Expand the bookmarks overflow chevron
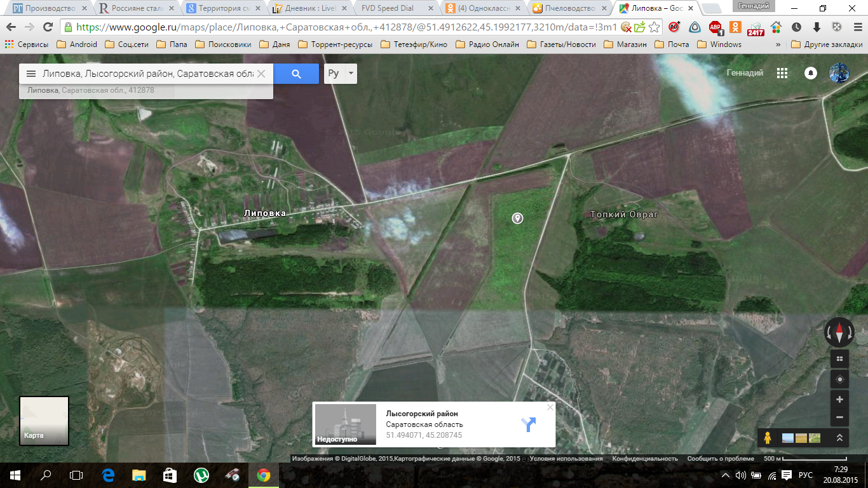The width and height of the screenshot is (868, 488). (778, 44)
